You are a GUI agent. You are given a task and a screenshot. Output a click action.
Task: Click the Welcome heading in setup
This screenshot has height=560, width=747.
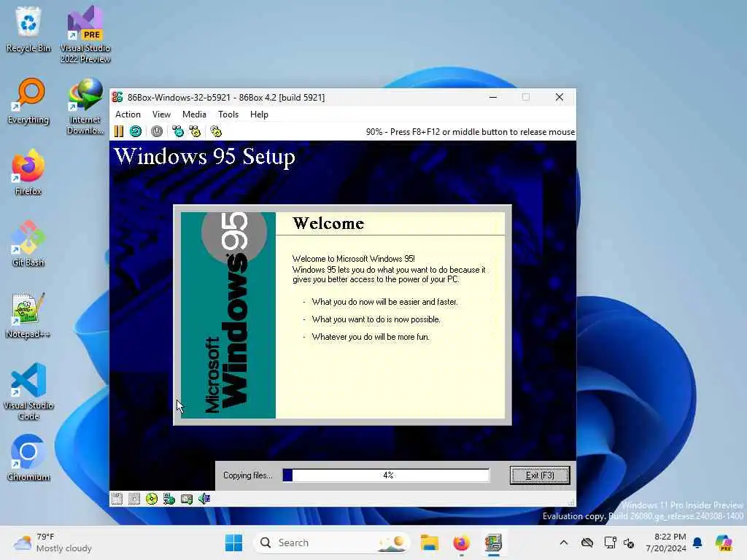click(x=328, y=223)
